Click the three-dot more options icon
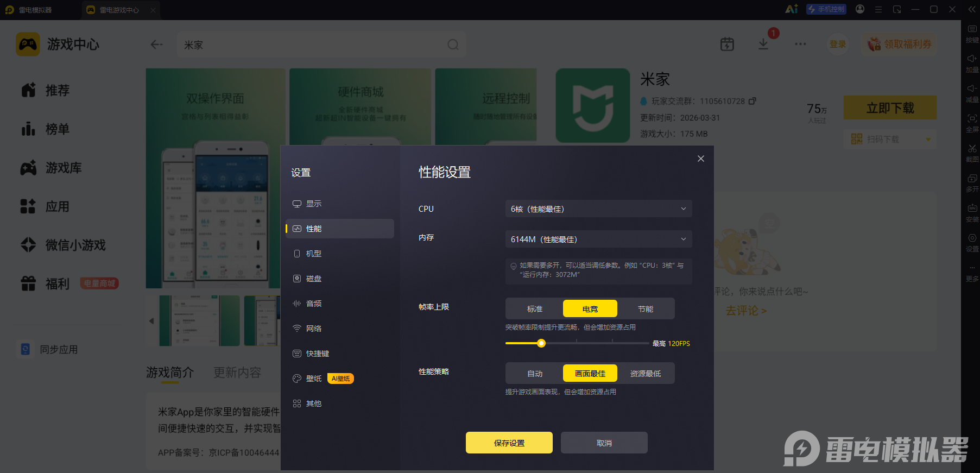Screen dimensions: 980x473 point(800,45)
